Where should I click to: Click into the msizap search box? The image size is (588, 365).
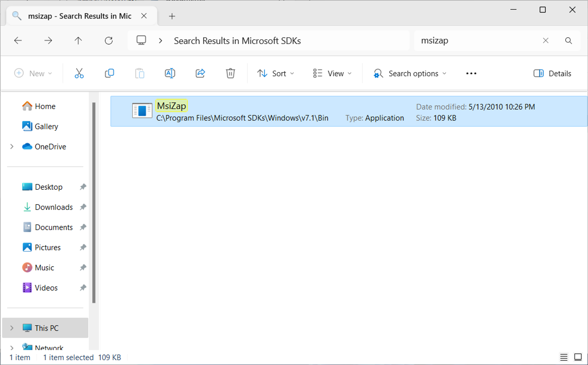(478, 41)
